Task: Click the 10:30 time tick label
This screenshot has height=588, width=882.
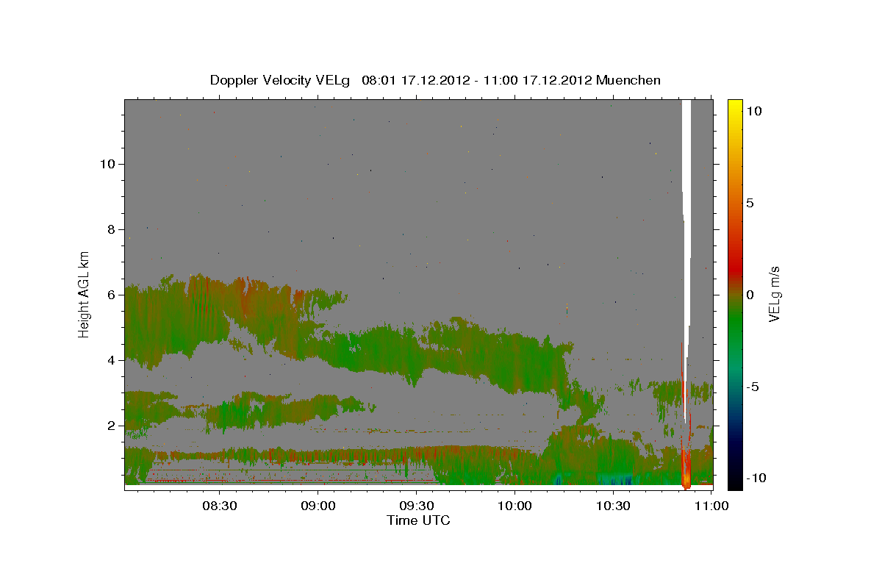Action: pyautogui.click(x=612, y=506)
